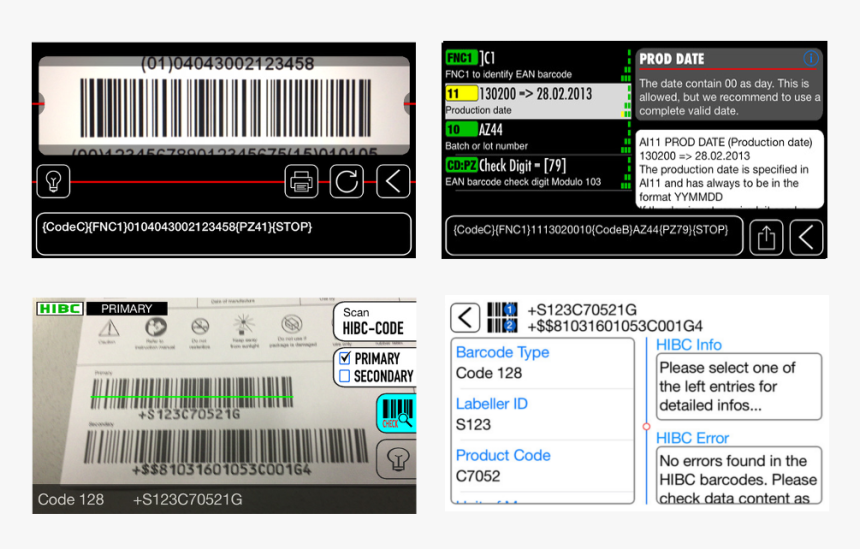
Task: Select the Labeller ID S123 entry
Action: tap(542, 414)
